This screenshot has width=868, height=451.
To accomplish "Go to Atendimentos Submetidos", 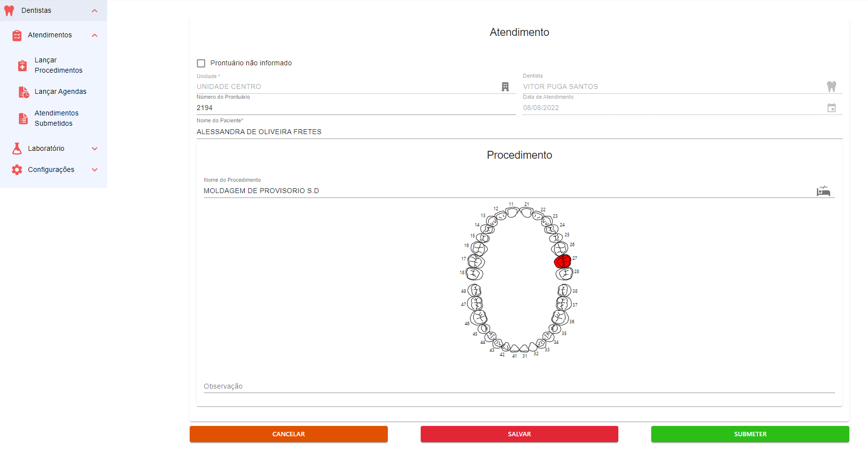I will pyautogui.click(x=56, y=118).
